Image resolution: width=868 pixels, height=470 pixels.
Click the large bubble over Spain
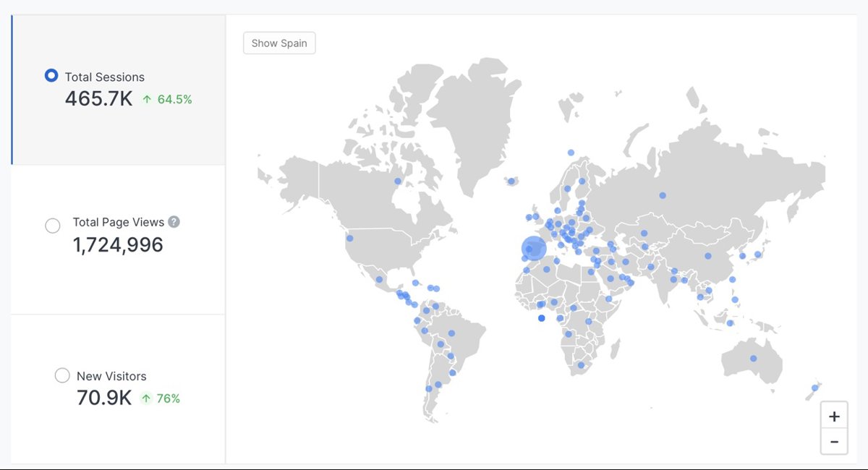pos(534,249)
